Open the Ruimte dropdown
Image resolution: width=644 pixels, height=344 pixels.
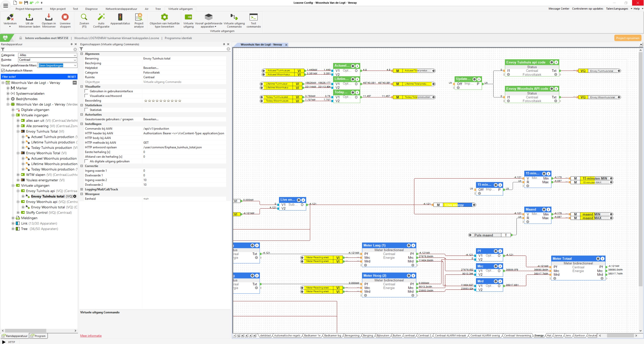(47, 60)
